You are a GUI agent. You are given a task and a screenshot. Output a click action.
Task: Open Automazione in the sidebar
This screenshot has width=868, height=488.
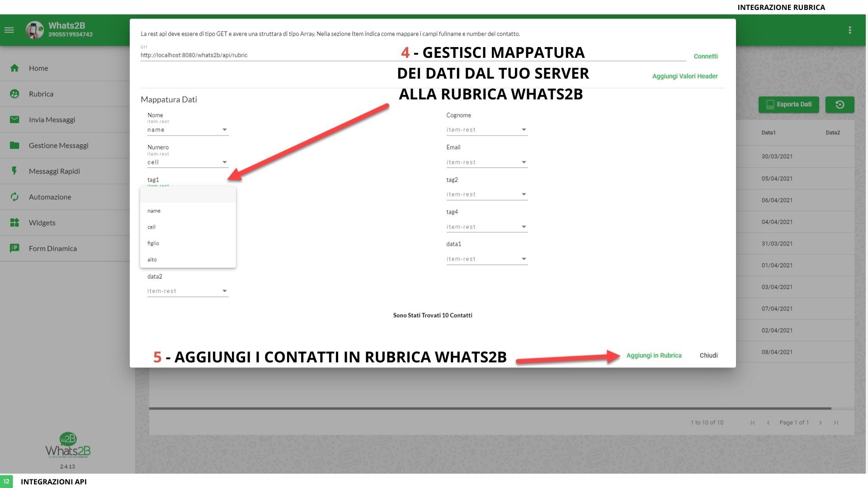point(65,197)
